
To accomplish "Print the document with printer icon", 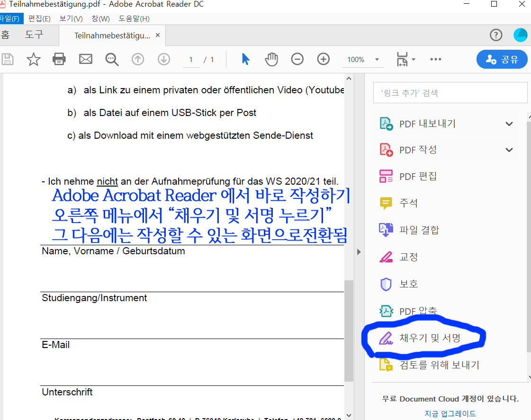I will (59, 59).
